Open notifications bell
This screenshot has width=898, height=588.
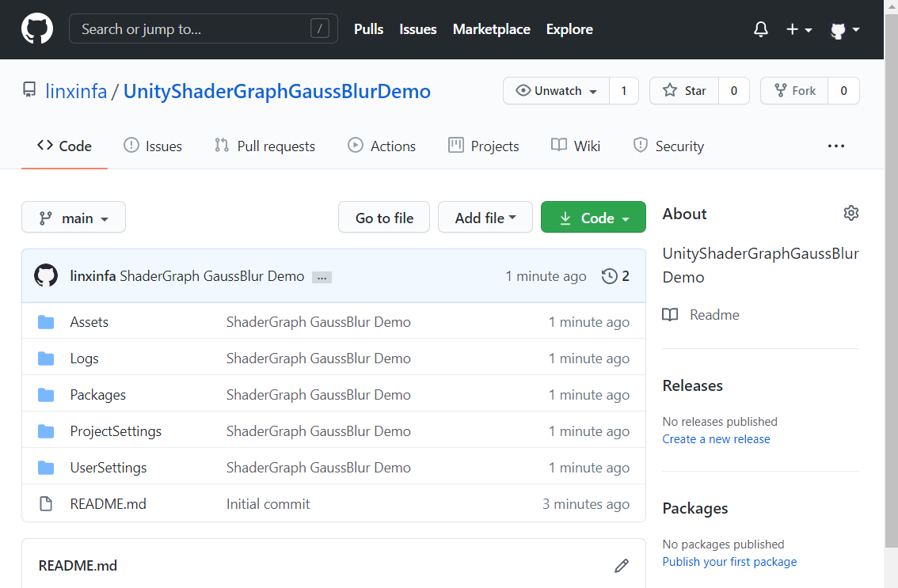pyautogui.click(x=760, y=29)
